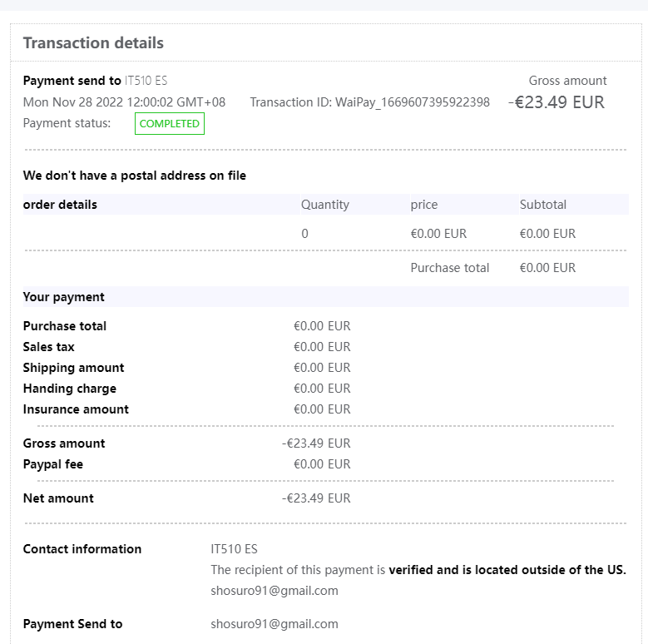This screenshot has width=648, height=644.
Task: Click the Sales tax label
Action: (48, 347)
